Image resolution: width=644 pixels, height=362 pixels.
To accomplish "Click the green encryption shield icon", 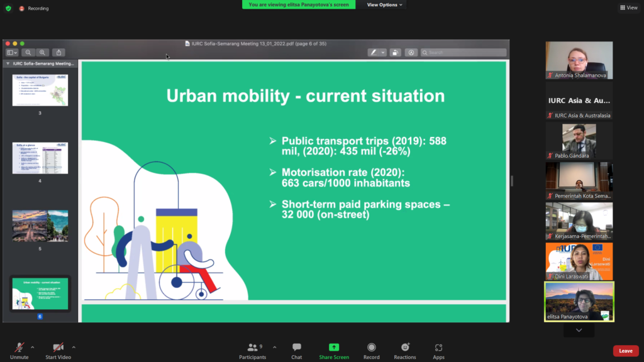I will [8, 8].
